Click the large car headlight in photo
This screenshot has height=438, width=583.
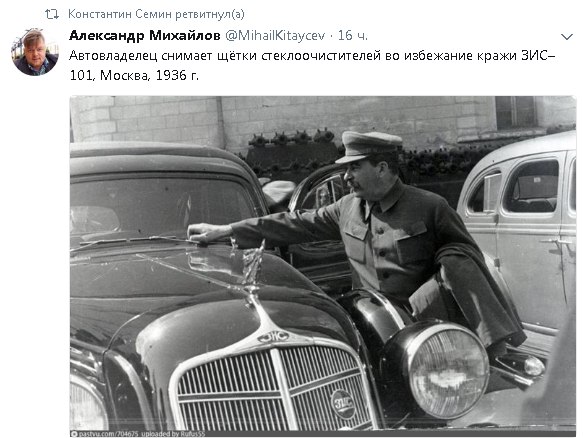[x=448, y=370]
